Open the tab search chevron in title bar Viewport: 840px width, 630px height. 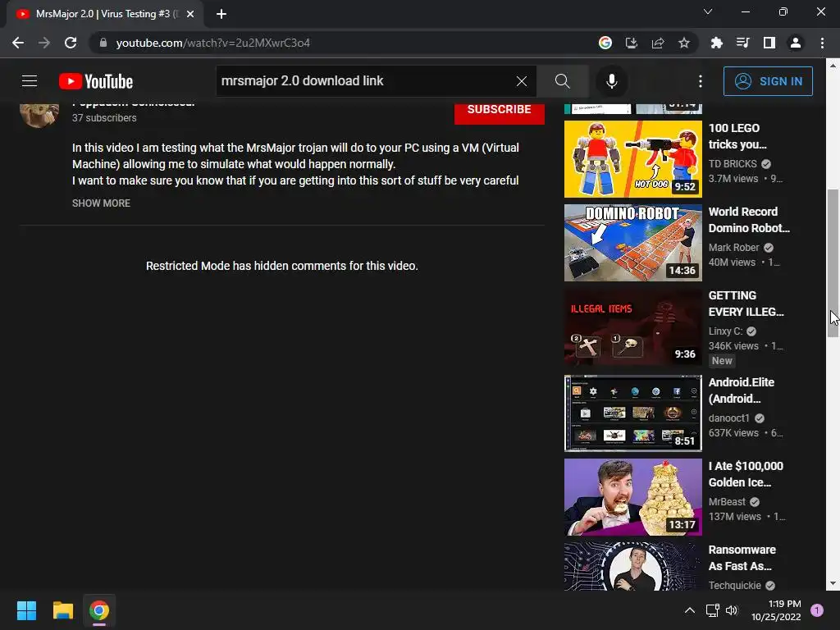[x=708, y=11]
